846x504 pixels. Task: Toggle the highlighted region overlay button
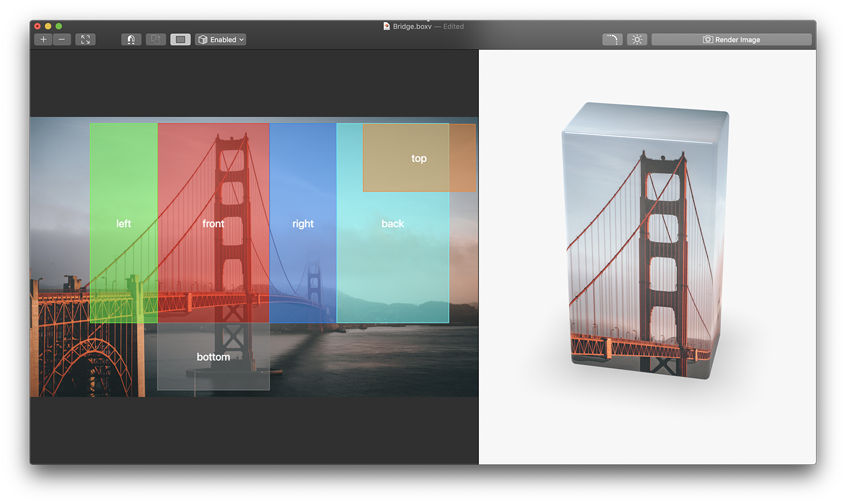pyautogui.click(x=180, y=39)
